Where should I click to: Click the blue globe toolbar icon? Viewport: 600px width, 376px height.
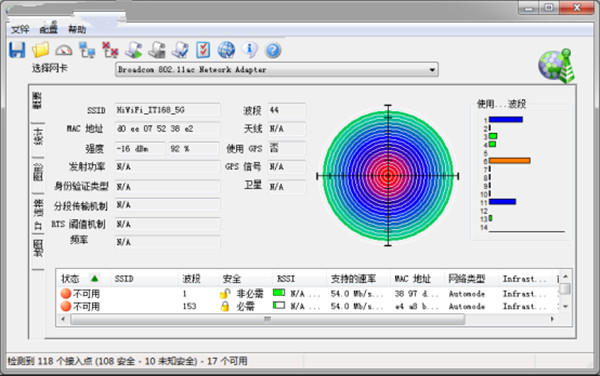(226, 50)
